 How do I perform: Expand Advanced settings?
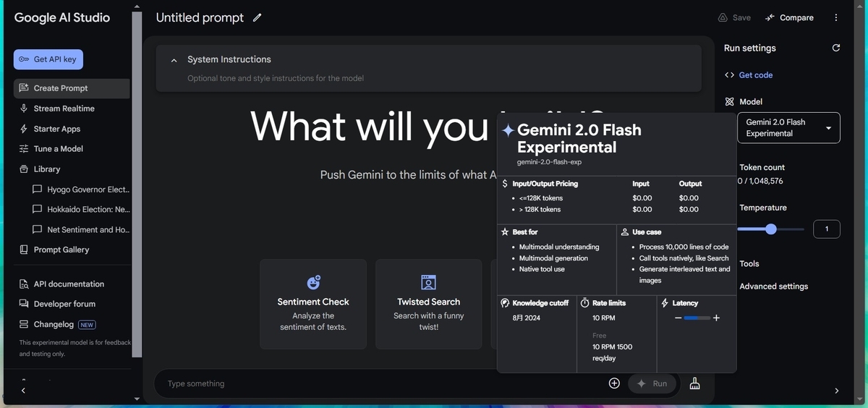[774, 286]
